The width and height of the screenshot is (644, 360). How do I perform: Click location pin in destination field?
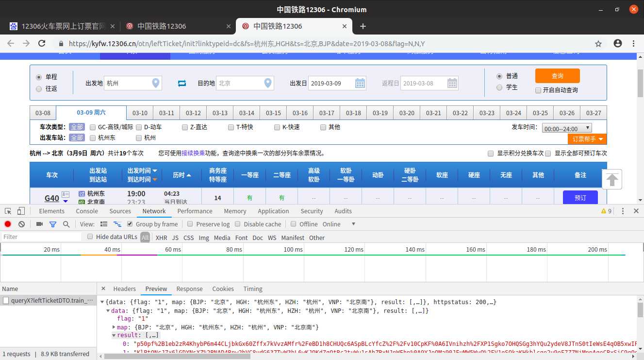[268, 83]
